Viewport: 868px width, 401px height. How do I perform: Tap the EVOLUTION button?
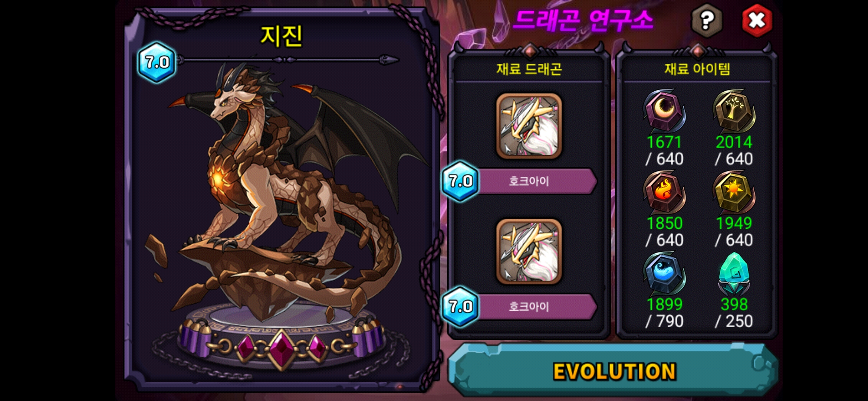click(x=613, y=371)
